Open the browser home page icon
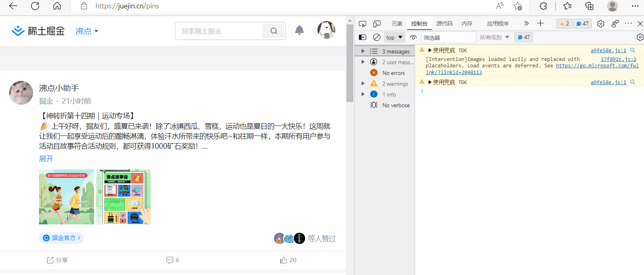 pyautogui.click(x=57, y=6)
